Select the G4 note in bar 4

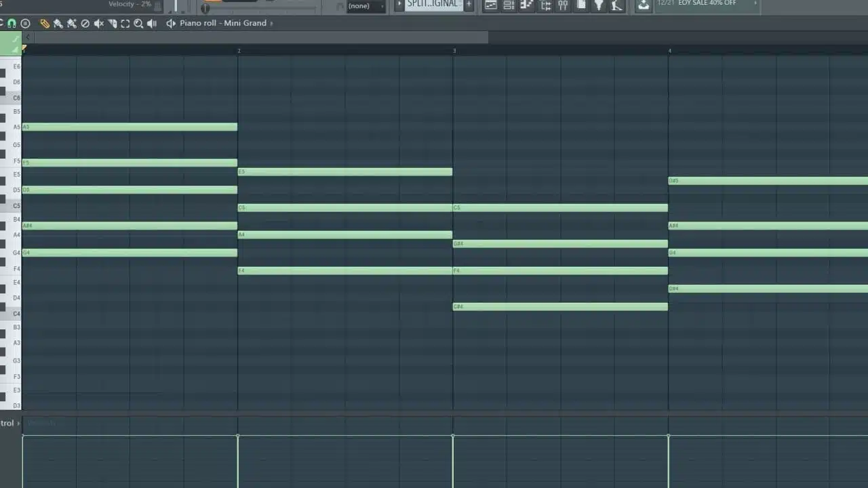coord(768,253)
